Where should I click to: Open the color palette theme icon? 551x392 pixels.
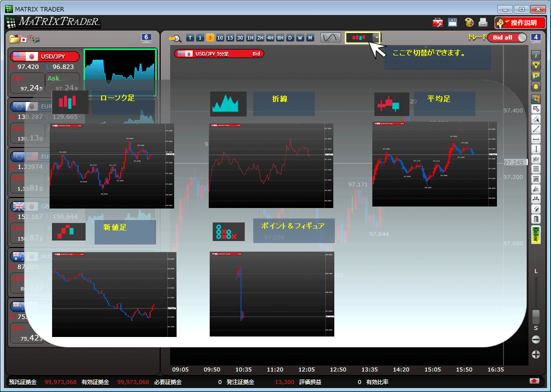[x=469, y=22]
